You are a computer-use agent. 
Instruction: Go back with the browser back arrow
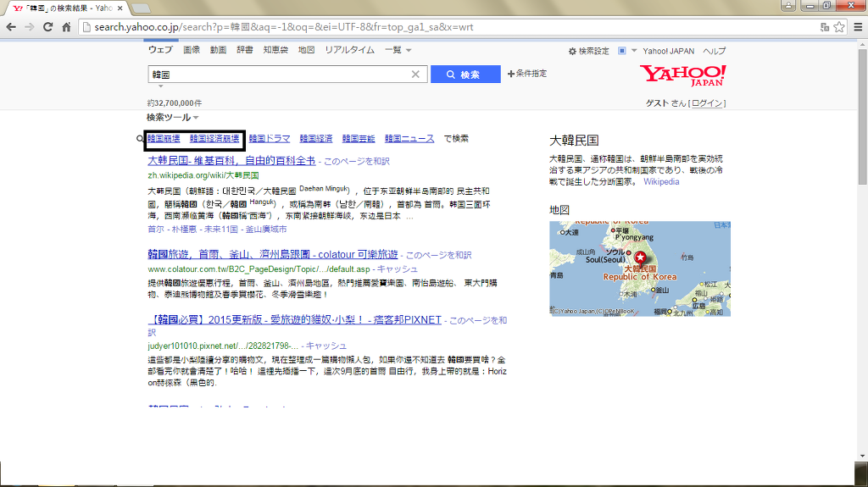[11, 27]
